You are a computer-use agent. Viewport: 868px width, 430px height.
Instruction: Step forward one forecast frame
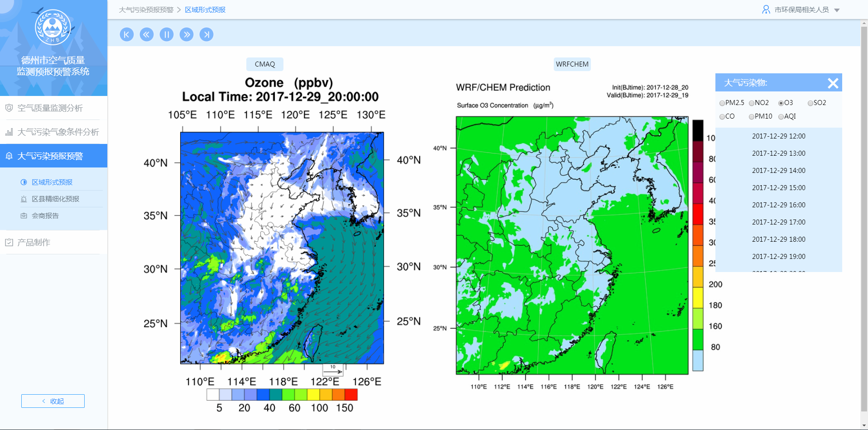tap(187, 34)
